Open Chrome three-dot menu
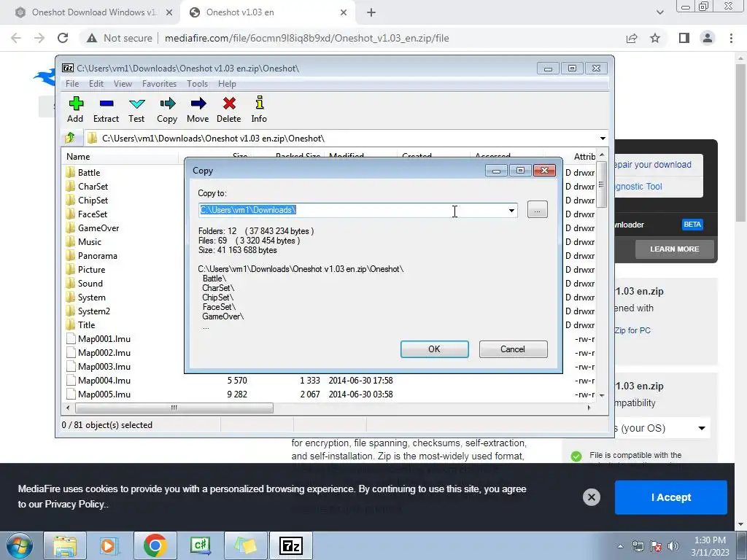This screenshot has width=747, height=560. click(731, 38)
